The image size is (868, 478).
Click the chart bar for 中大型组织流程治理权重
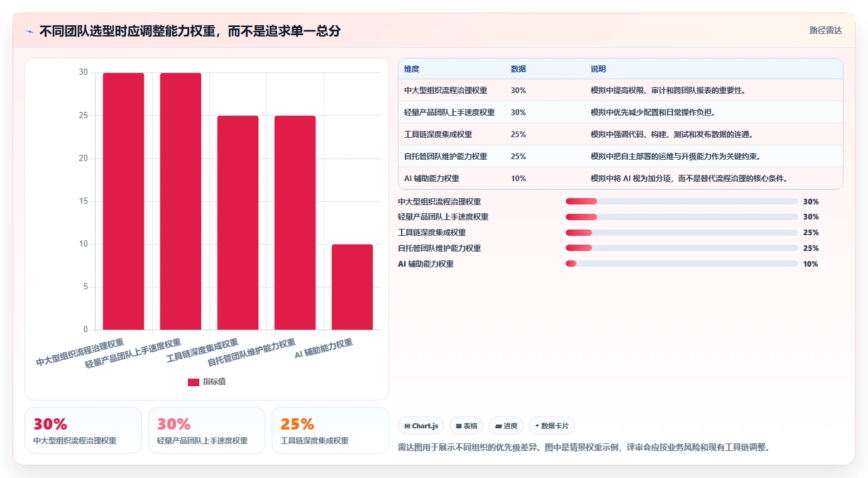(124, 201)
